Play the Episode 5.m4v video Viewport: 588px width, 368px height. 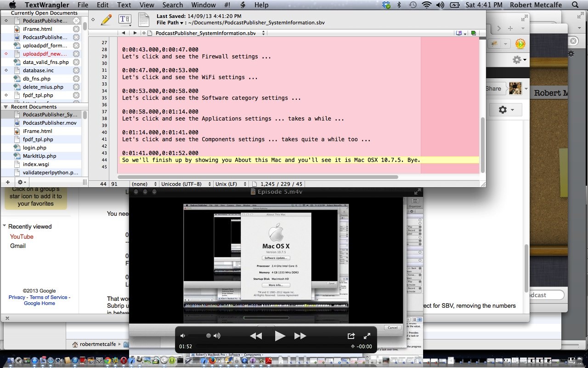(x=280, y=336)
